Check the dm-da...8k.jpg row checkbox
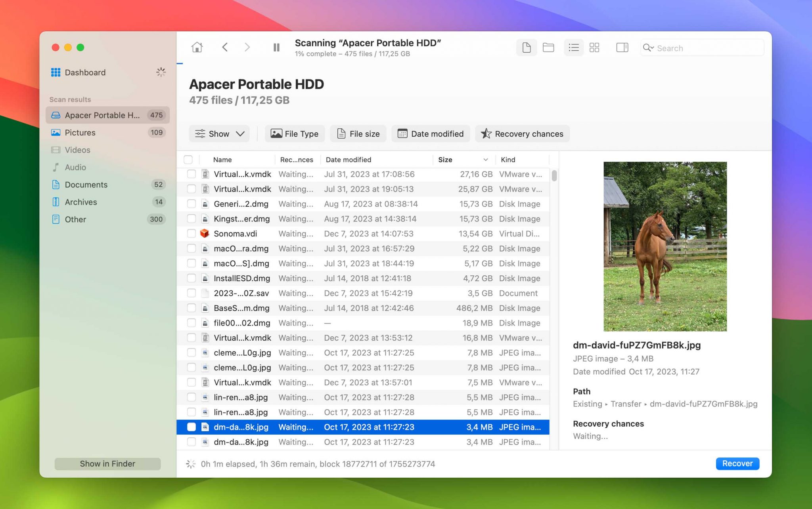This screenshot has height=509, width=812. tap(192, 427)
